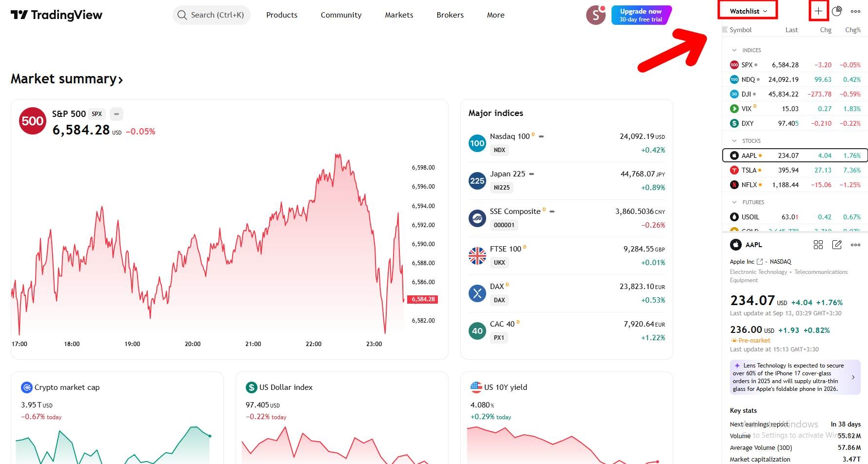Click the AAPL add note pencil icon
This screenshot has height=464, width=868.
point(837,245)
